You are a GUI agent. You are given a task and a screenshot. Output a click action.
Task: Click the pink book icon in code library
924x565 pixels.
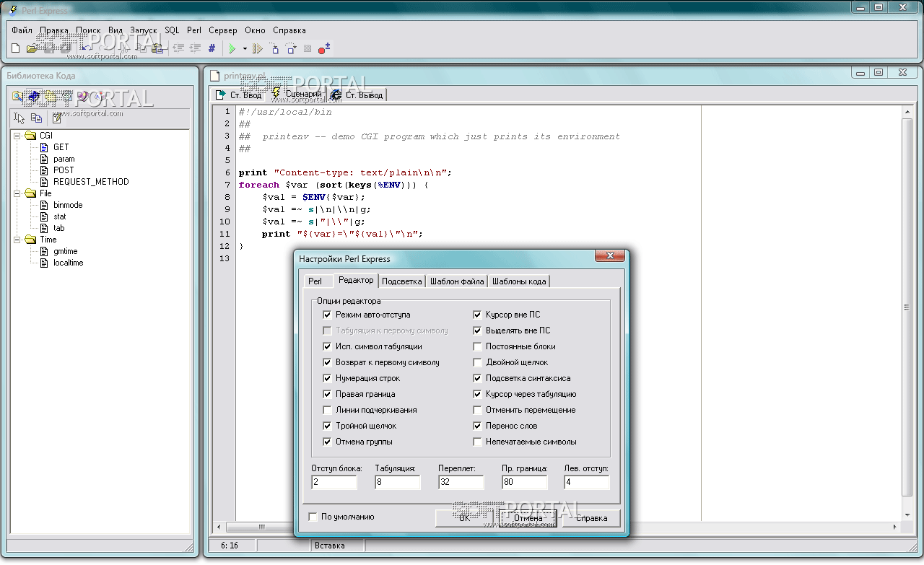(84, 96)
